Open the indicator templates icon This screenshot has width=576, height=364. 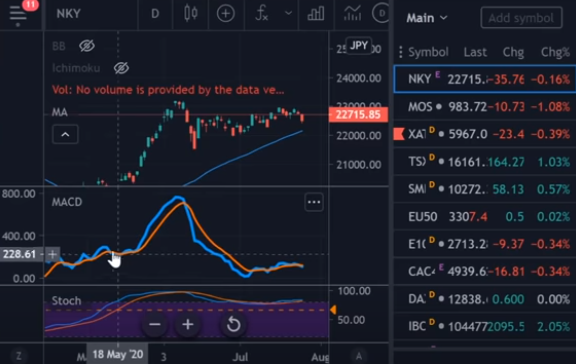click(x=353, y=14)
